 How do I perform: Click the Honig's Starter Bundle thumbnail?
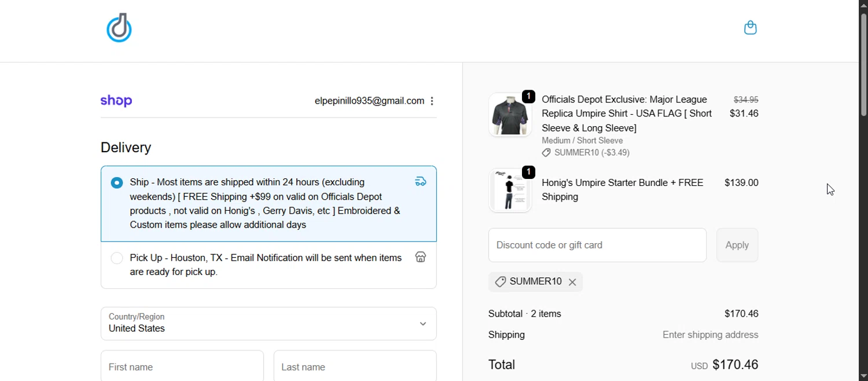tap(510, 190)
